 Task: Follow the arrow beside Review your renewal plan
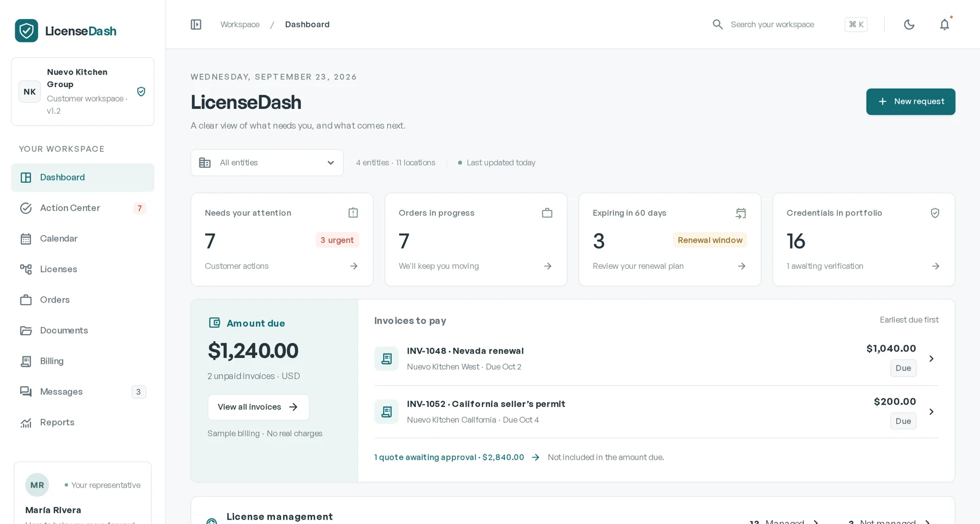[741, 266]
